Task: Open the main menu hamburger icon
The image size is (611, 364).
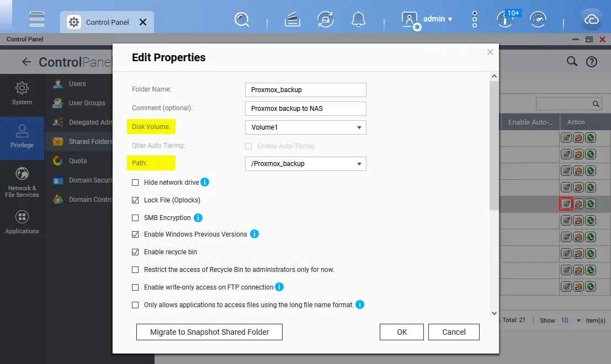Action: (37, 19)
